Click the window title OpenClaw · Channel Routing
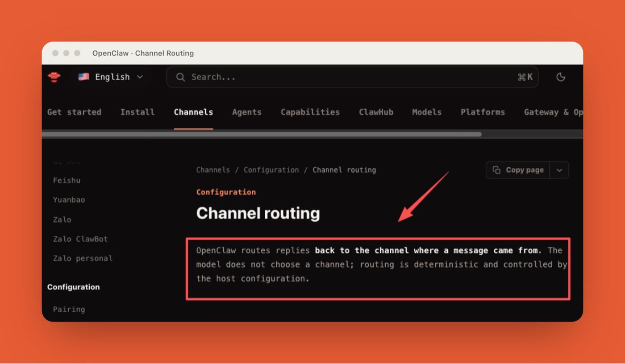The width and height of the screenshot is (625, 364). pos(143,53)
